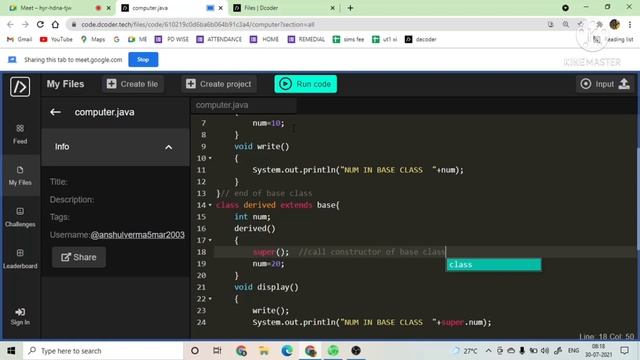Open the Chrome three-dot menu
640x360 pixels.
(x=630, y=24)
